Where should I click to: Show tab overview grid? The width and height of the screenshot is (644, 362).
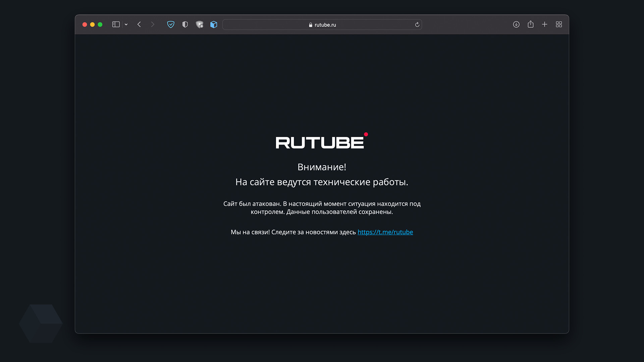tap(559, 24)
